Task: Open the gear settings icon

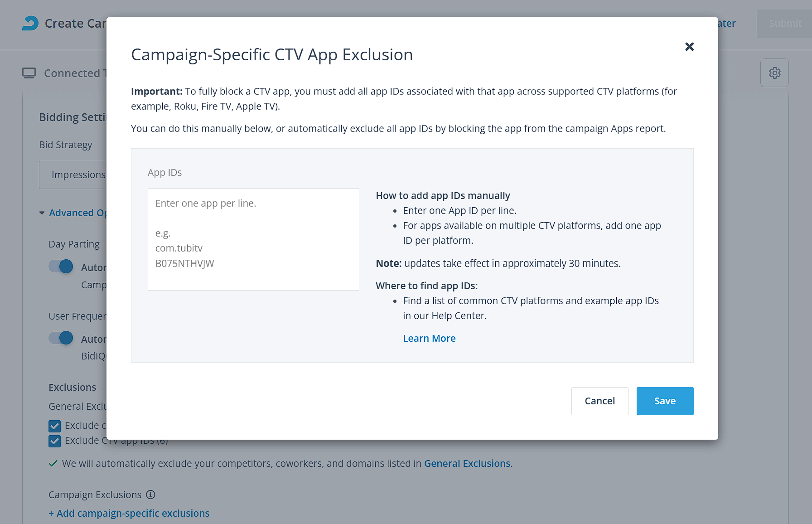Action: [774, 73]
